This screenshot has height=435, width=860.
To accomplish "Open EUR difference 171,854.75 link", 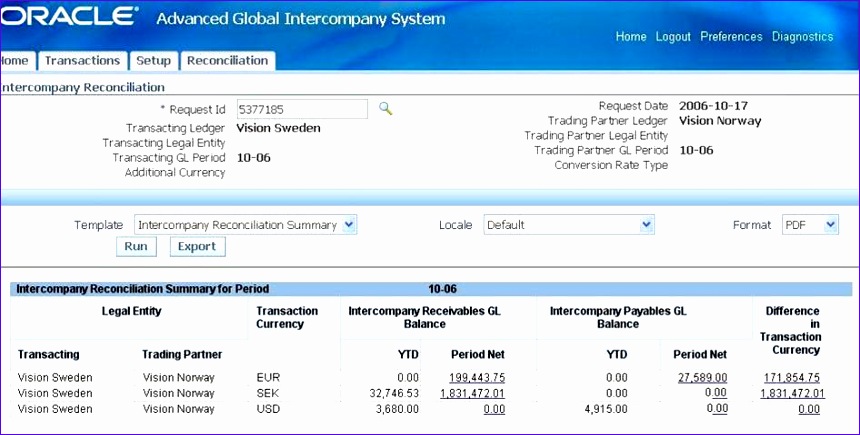I will (792, 377).
